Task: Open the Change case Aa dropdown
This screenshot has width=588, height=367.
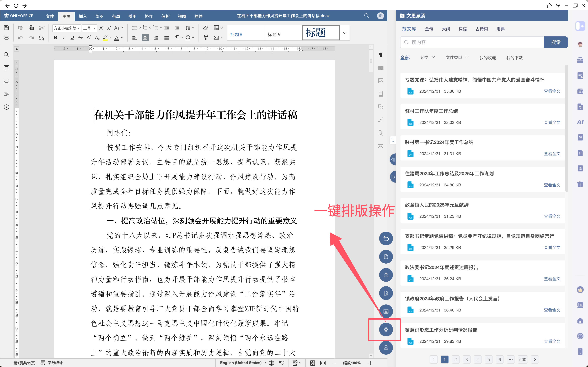Action: tap(119, 28)
